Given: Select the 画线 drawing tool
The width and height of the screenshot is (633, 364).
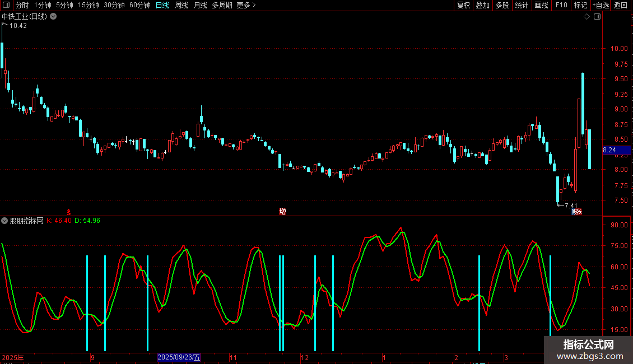Looking at the screenshot, I should pos(541,5).
